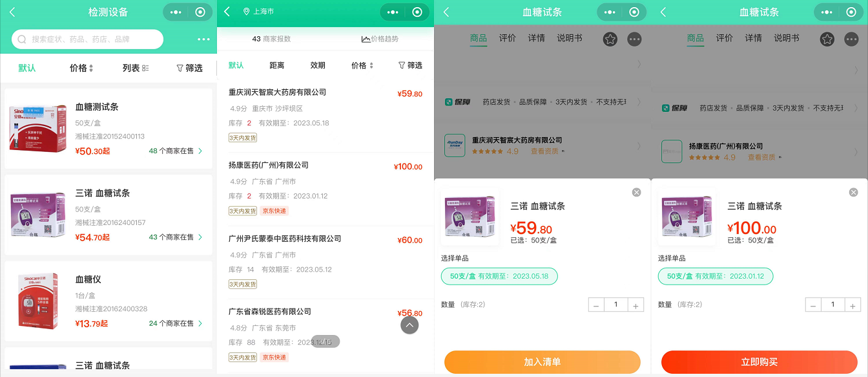The width and height of the screenshot is (868, 377).
Task: Open more-options dots beside star on 立即购买 screen
Action: click(x=852, y=39)
